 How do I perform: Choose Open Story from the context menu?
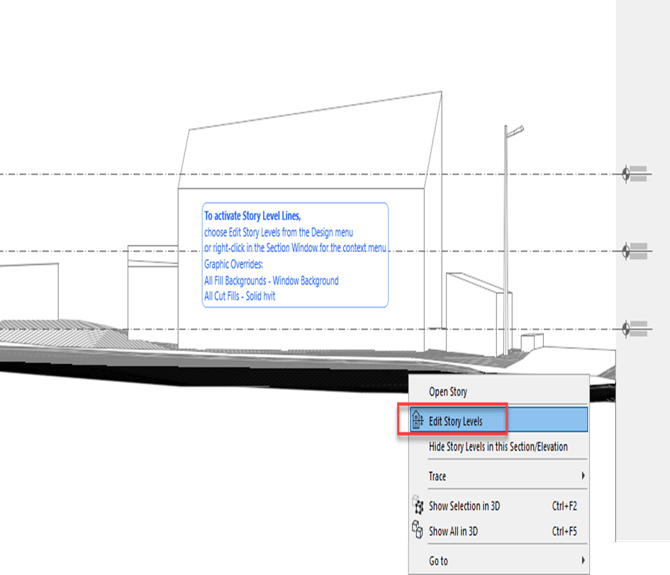(x=448, y=392)
